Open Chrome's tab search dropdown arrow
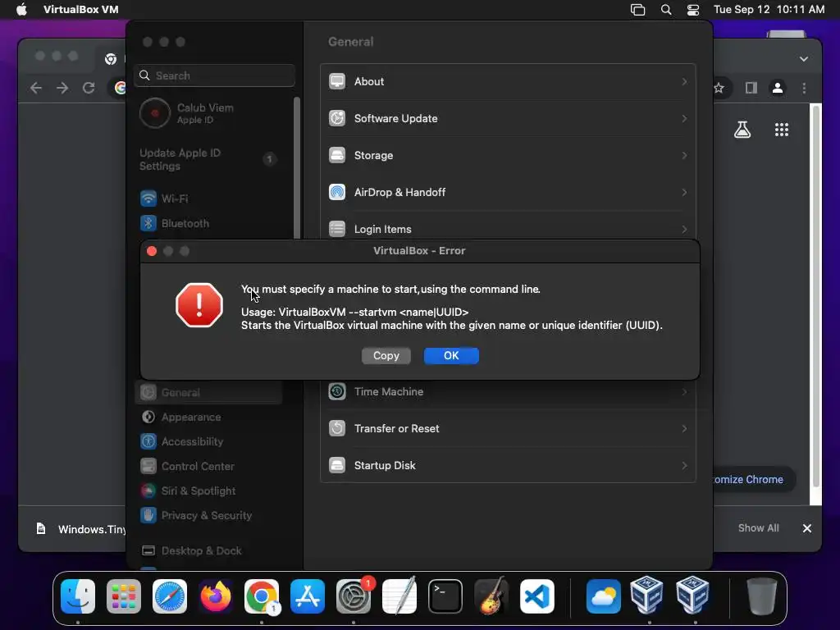The height and width of the screenshot is (630, 840). point(804,59)
